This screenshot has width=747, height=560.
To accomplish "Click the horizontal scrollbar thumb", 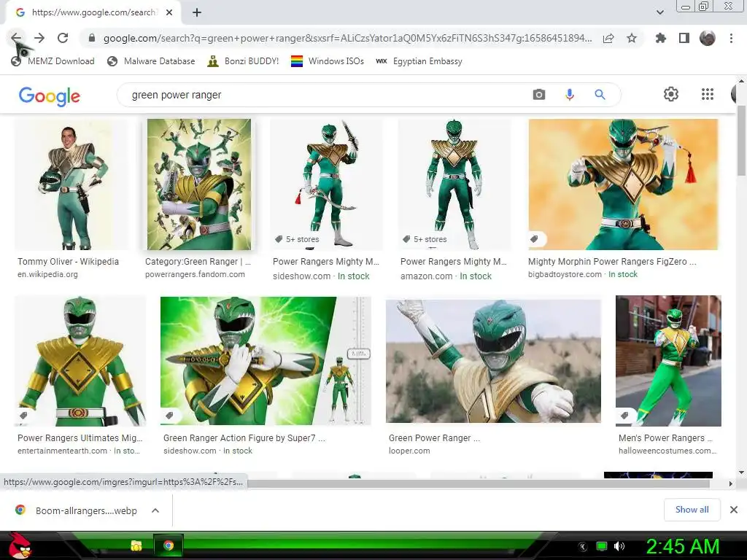I will (x=479, y=484).
